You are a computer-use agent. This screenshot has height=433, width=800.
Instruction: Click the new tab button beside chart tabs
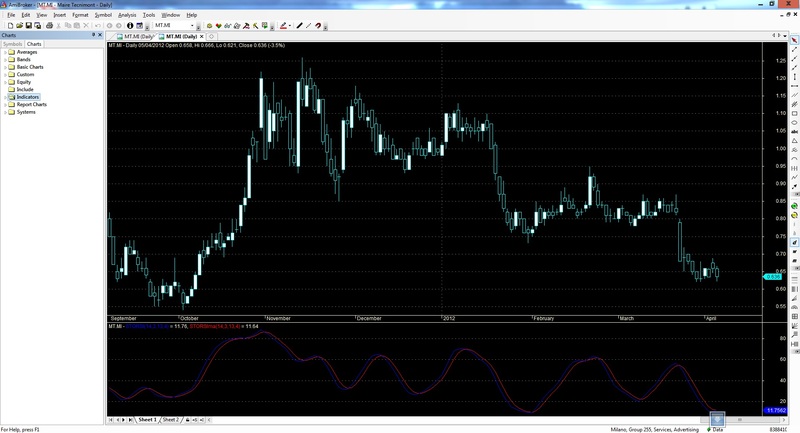211,37
